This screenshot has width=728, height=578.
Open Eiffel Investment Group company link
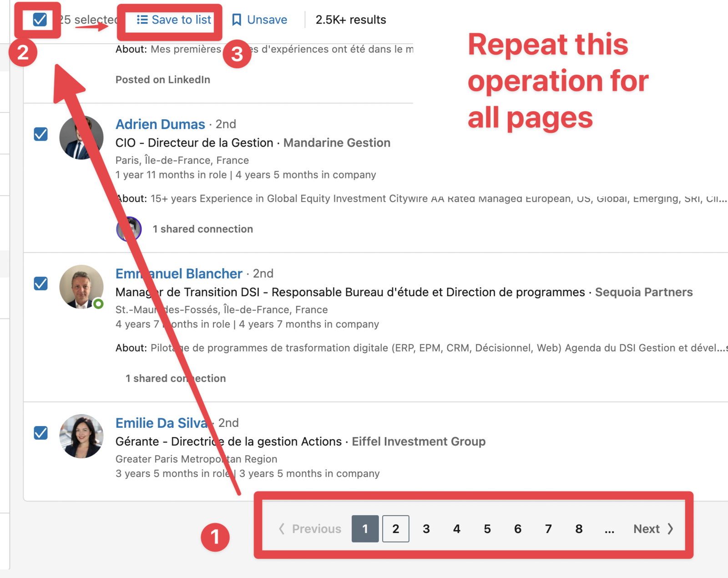click(x=419, y=441)
